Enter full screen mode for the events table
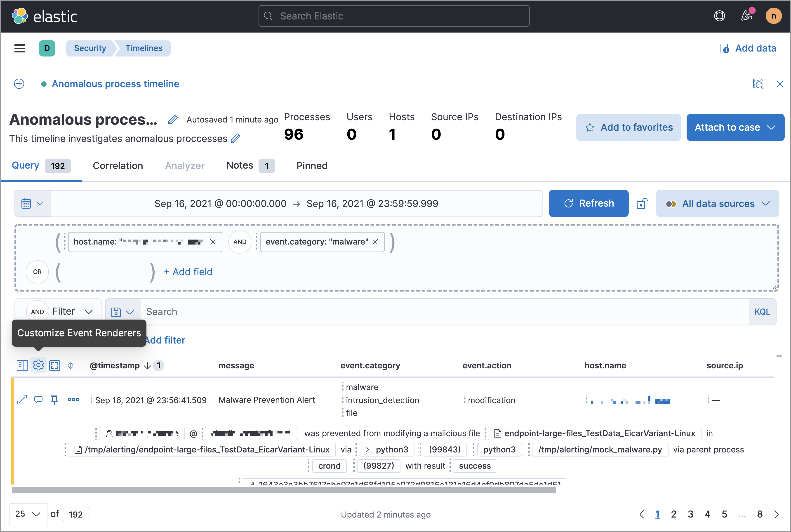Image resolution: width=791 pixels, height=532 pixels. pos(55,365)
